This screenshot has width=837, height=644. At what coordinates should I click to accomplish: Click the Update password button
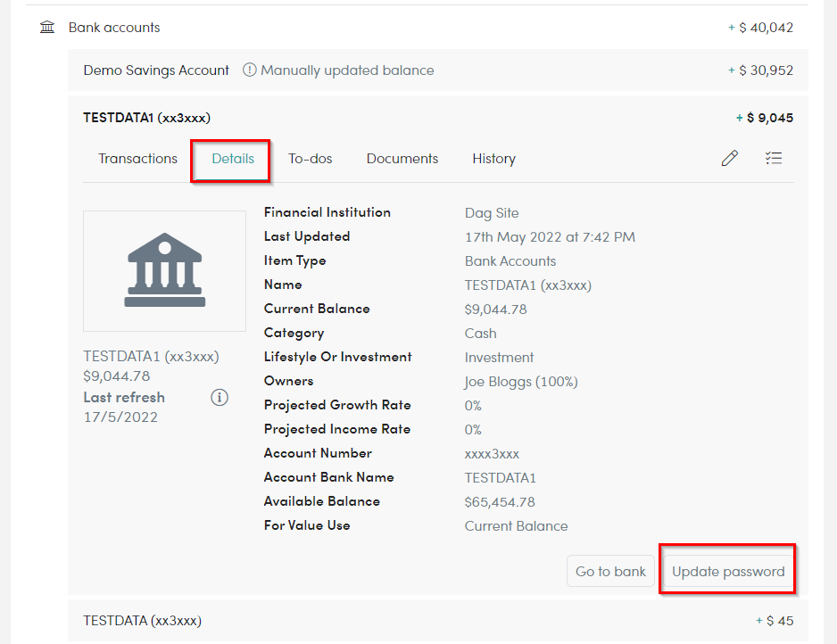click(728, 572)
